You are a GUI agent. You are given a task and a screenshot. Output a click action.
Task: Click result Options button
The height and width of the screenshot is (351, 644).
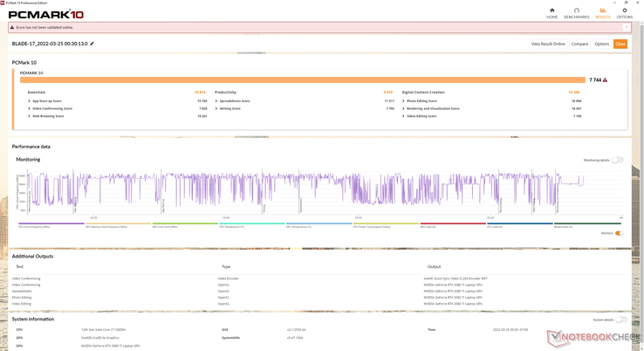(602, 44)
